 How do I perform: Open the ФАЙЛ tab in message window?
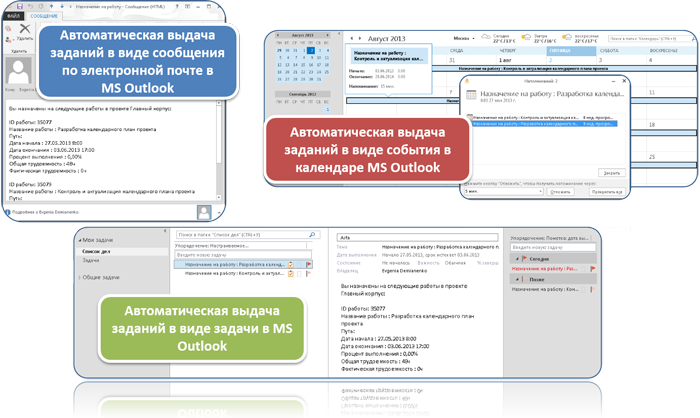14,16
